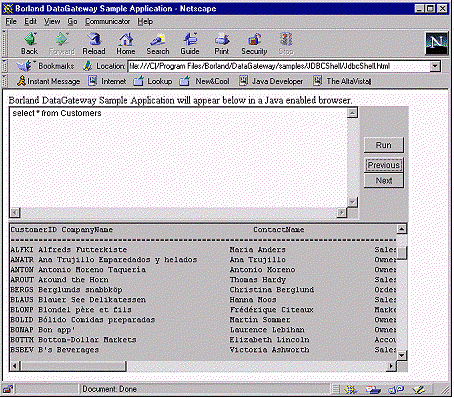The height and width of the screenshot is (398, 454).
Task: Collapse the navigation toolbar handle
Action: coord(4,43)
